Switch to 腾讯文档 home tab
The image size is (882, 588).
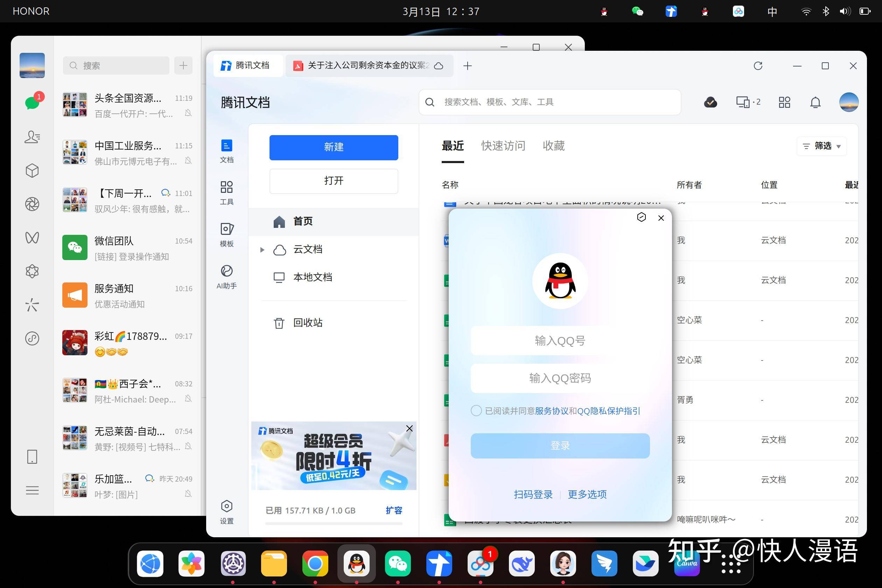tap(247, 66)
